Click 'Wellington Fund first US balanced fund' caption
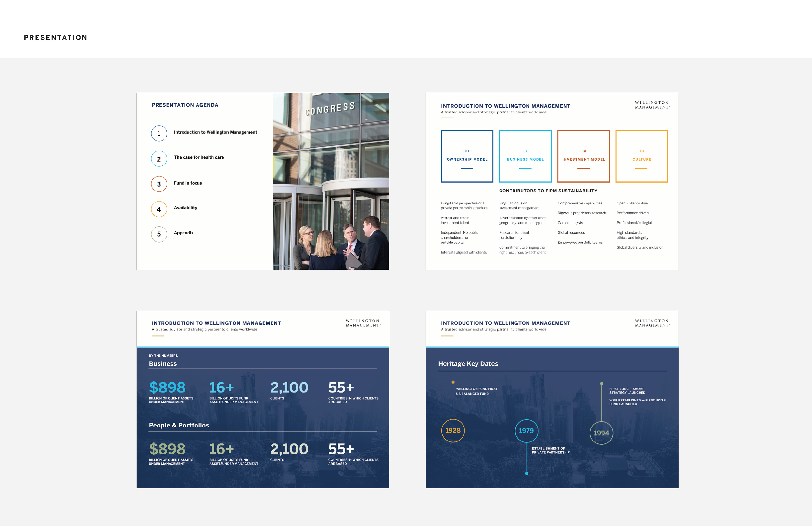The image size is (812, 526). tap(476, 391)
